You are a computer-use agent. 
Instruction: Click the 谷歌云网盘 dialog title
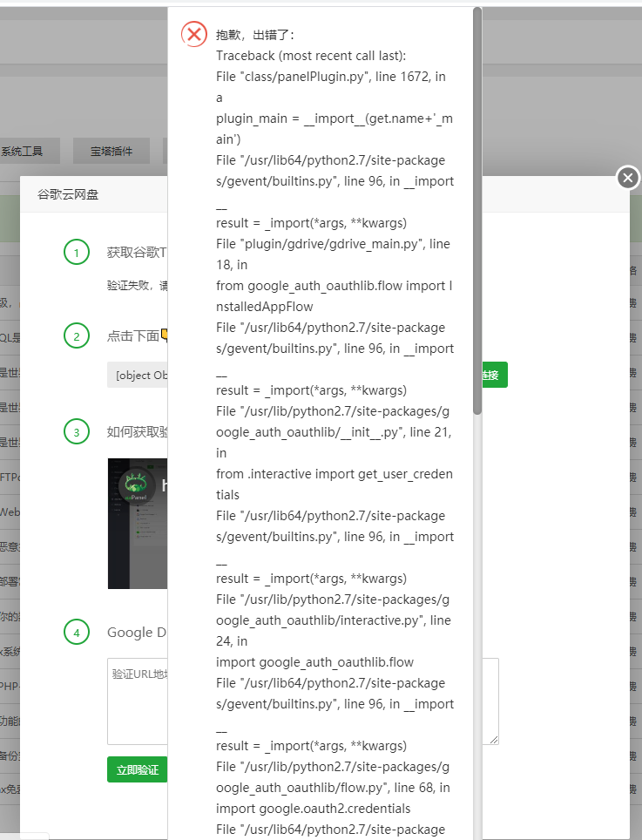click(x=68, y=194)
